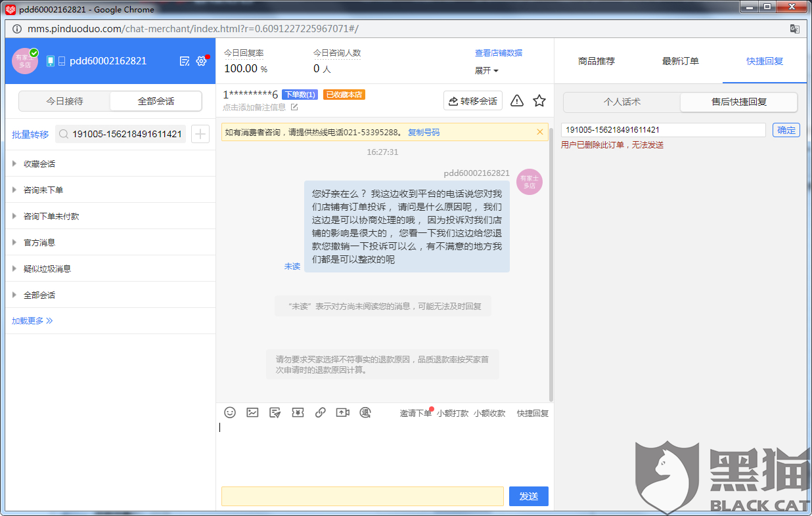
Task: Select the 个人话术 toggle option
Action: 621,102
